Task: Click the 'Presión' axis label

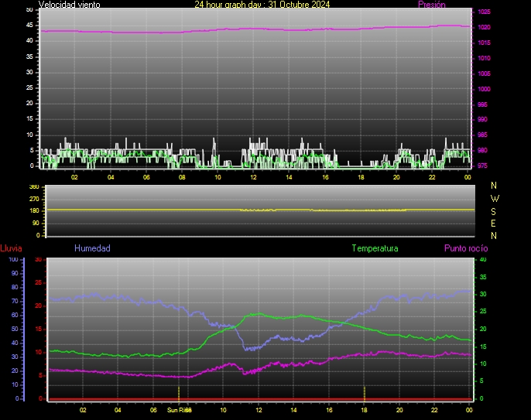Action: click(x=432, y=5)
